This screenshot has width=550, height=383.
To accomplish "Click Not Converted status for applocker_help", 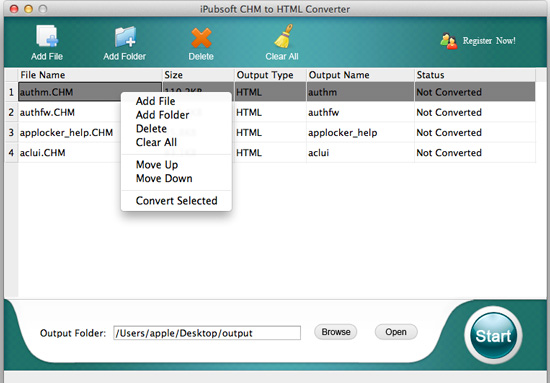I will [x=475, y=133].
